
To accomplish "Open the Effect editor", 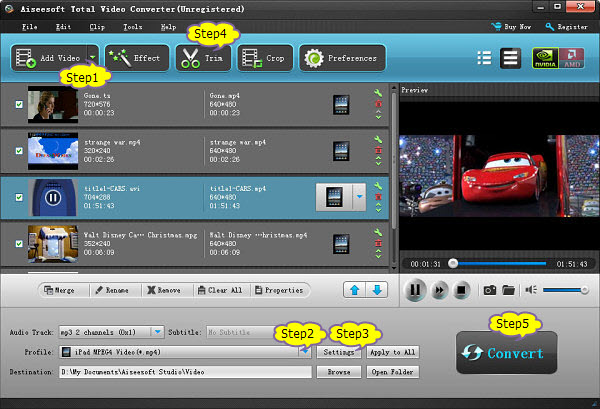I will point(137,58).
